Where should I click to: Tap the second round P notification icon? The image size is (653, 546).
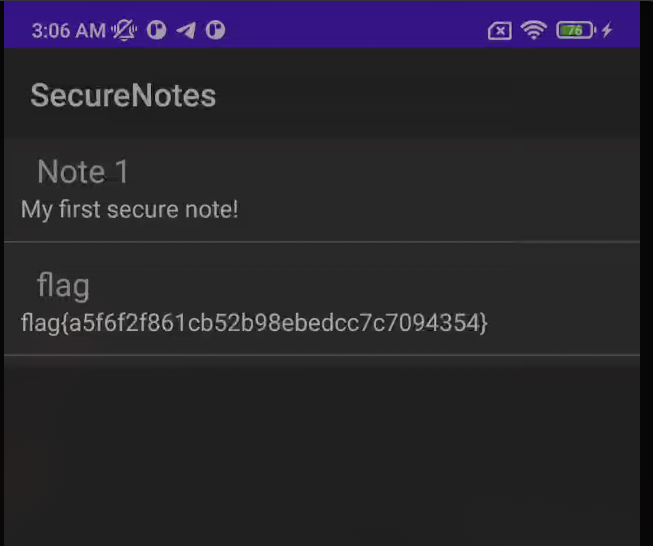pyautogui.click(x=215, y=30)
